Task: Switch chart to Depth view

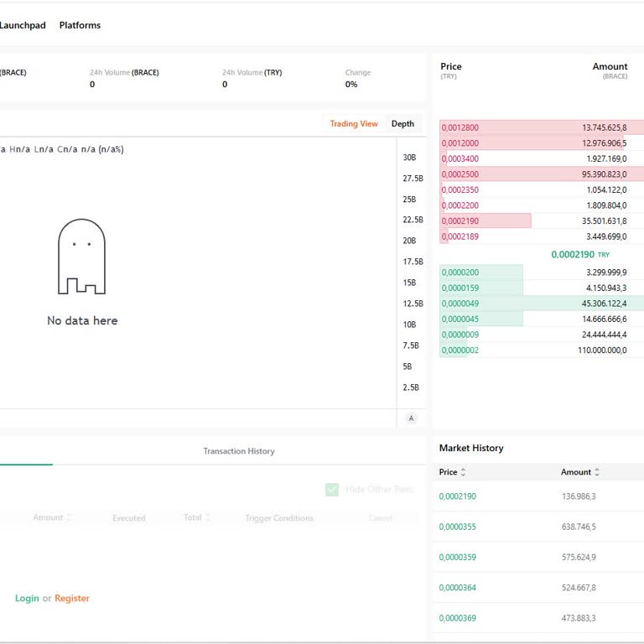Action: tap(402, 124)
